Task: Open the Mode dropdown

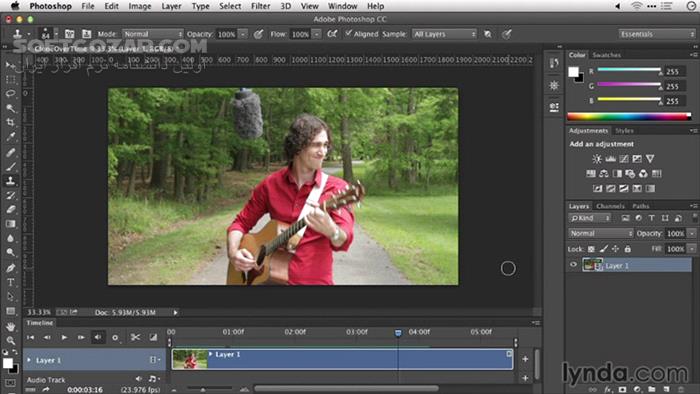Action: [x=152, y=34]
